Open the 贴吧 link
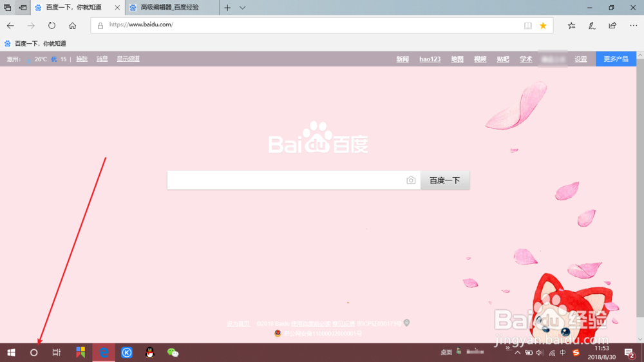The width and height of the screenshot is (644, 362). tap(503, 59)
